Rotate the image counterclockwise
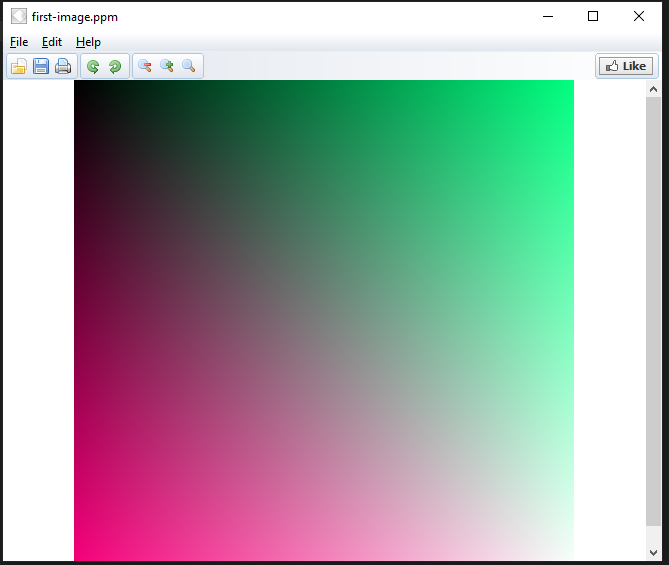The height and width of the screenshot is (565, 669). (93, 67)
